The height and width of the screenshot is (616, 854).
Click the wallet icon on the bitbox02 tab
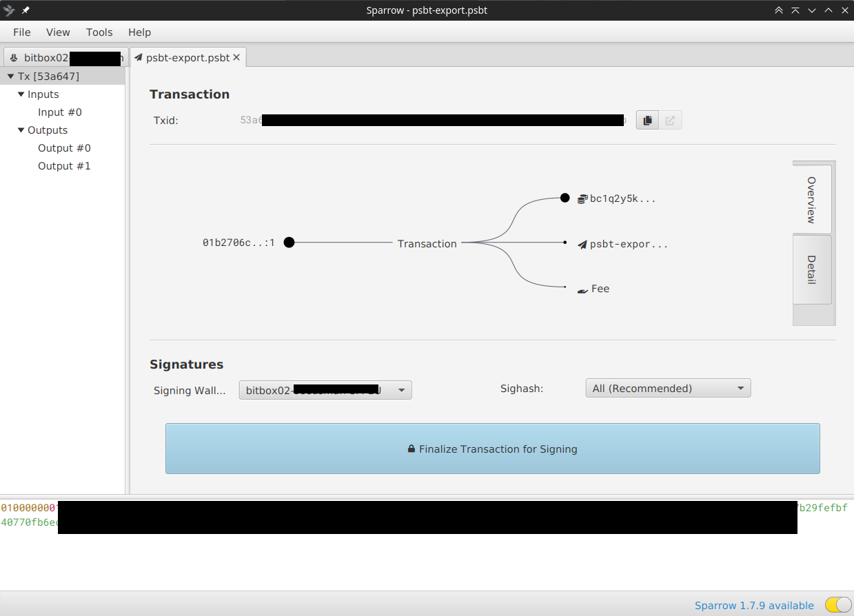[x=16, y=58]
